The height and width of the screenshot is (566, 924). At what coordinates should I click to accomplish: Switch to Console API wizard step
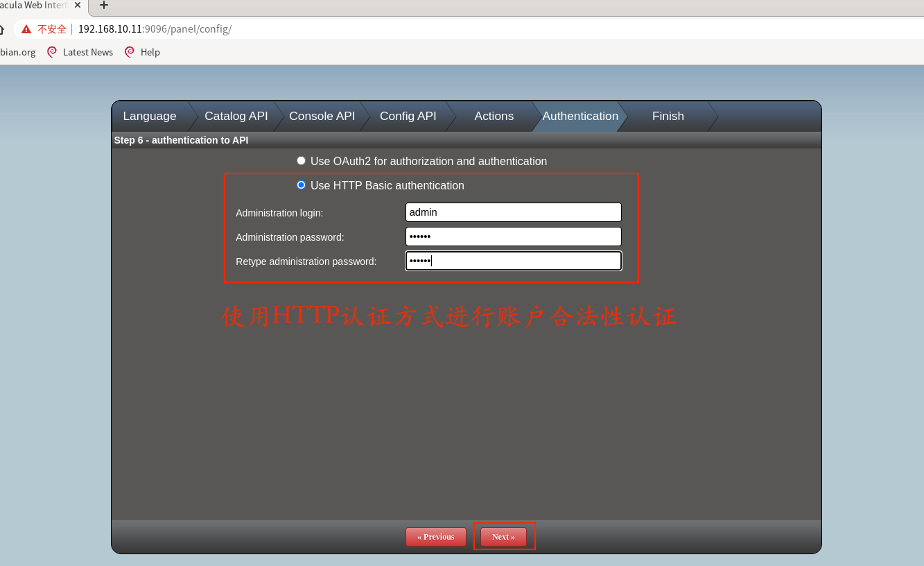[322, 117]
